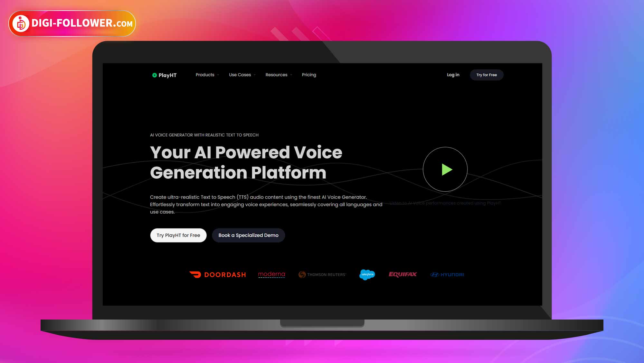Click the Moderna logo icon
The height and width of the screenshot is (363, 644).
pos(271,274)
